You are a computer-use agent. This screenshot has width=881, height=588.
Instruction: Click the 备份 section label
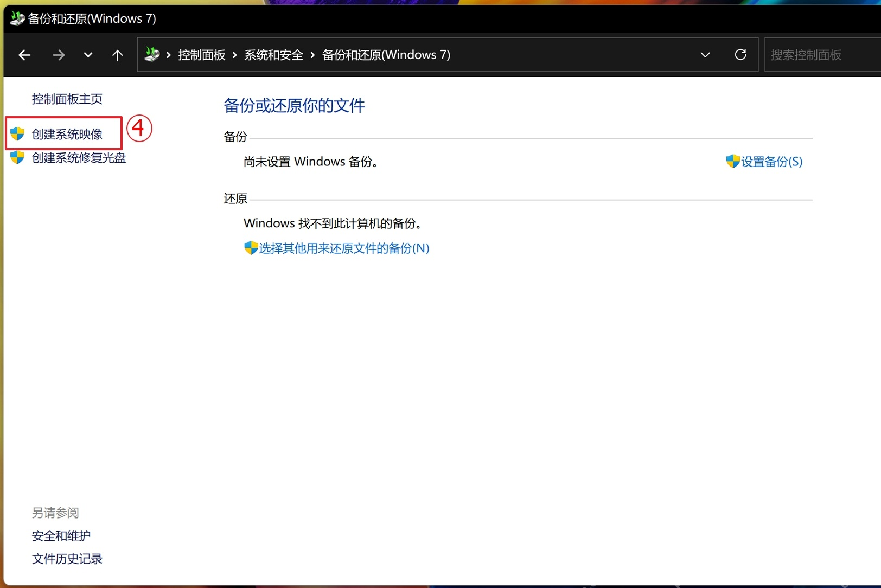point(235,137)
